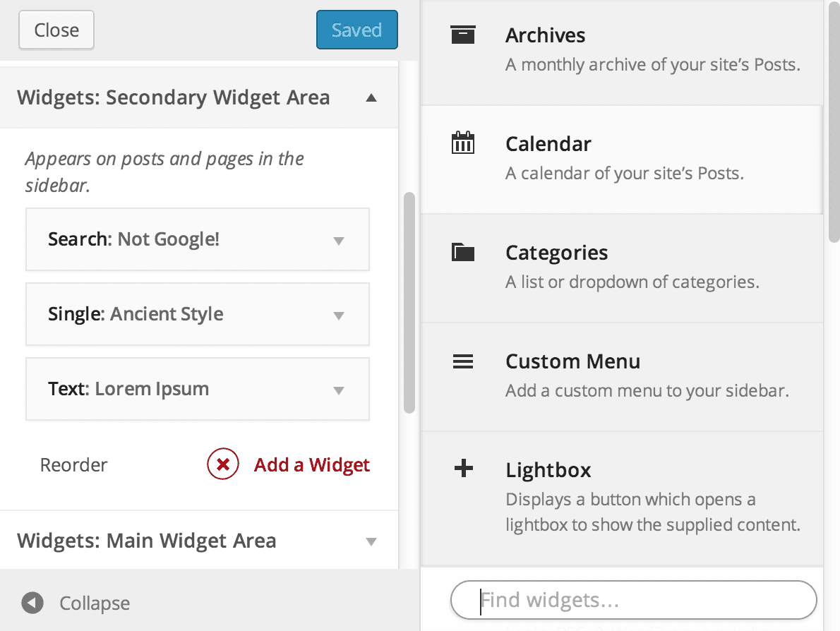Click the Calendar widget icon
The height and width of the screenshot is (631, 840).
click(x=463, y=143)
